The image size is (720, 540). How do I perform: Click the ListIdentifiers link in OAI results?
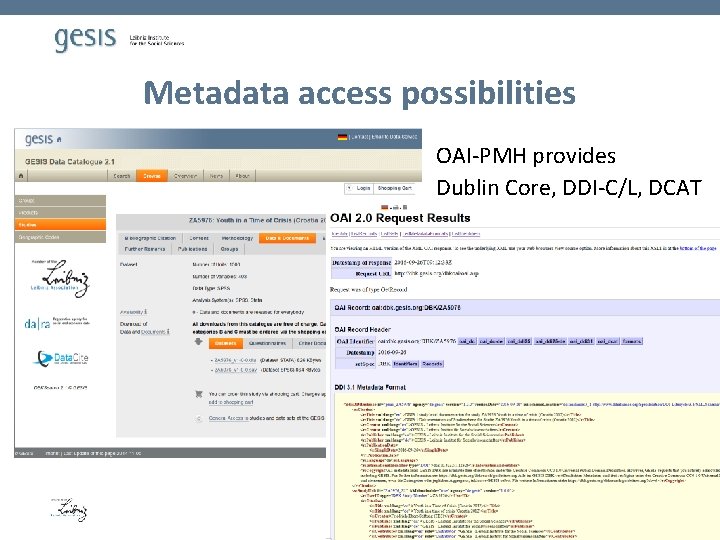(x=466, y=234)
